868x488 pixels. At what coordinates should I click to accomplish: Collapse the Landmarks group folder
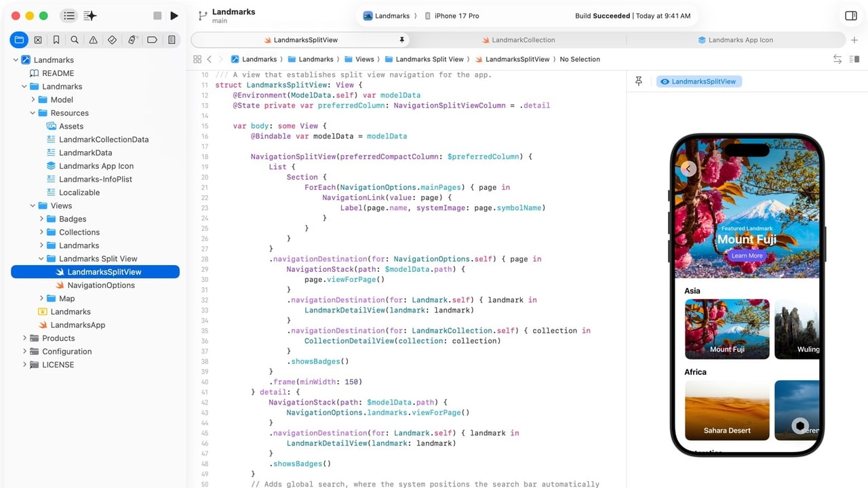point(24,86)
